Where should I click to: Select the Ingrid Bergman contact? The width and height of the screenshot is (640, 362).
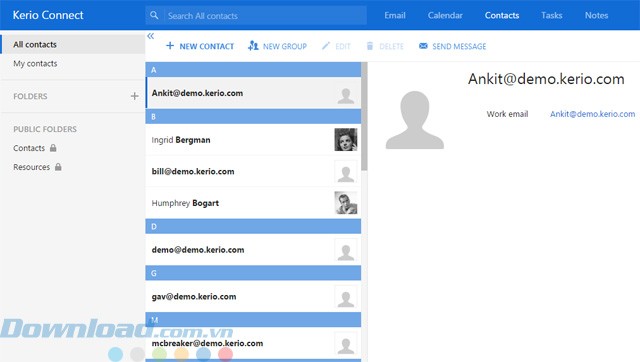253,140
